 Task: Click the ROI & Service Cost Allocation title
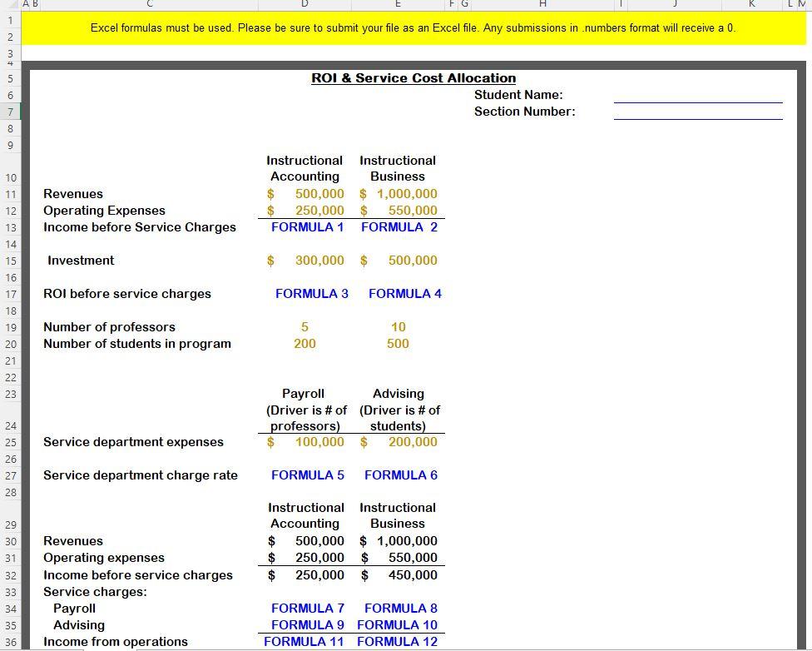[x=413, y=77]
